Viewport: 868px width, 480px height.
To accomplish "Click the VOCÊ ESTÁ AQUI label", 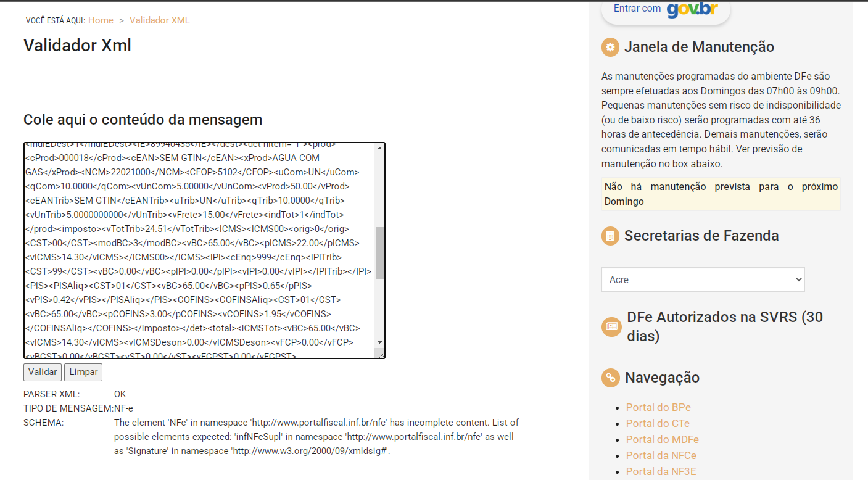I will pyautogui.click(x=56, y=21).
